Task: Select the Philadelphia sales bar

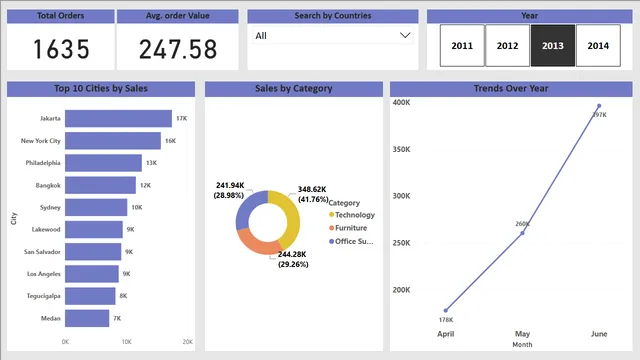Action: click(x=103, y=163)
